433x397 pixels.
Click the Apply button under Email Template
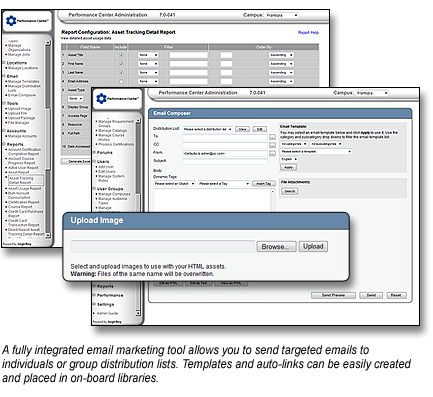pyautogui.click(x=289, y=167)
